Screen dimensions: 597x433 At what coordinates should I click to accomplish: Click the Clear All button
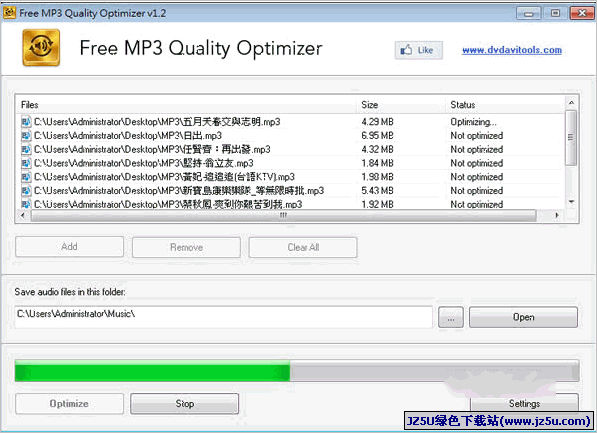[x=303, y=248]
